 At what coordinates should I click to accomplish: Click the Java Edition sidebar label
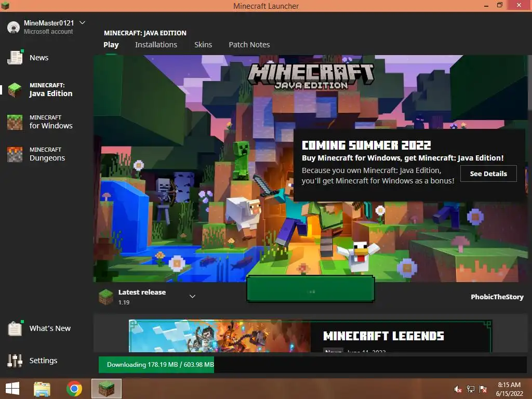pos(51,94)
